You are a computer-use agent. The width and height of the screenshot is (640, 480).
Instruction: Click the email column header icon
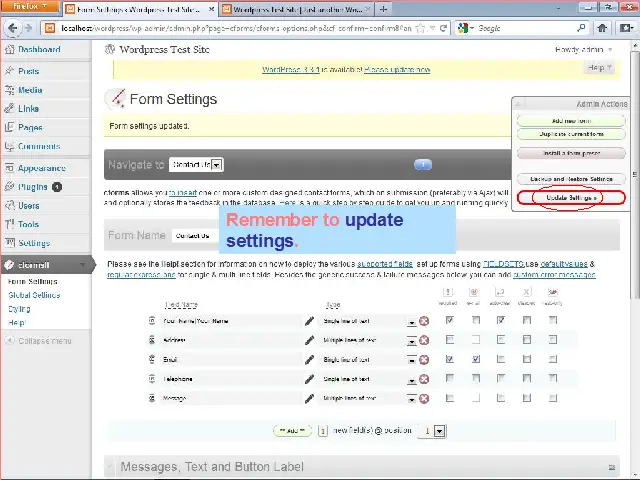point(473,292)
